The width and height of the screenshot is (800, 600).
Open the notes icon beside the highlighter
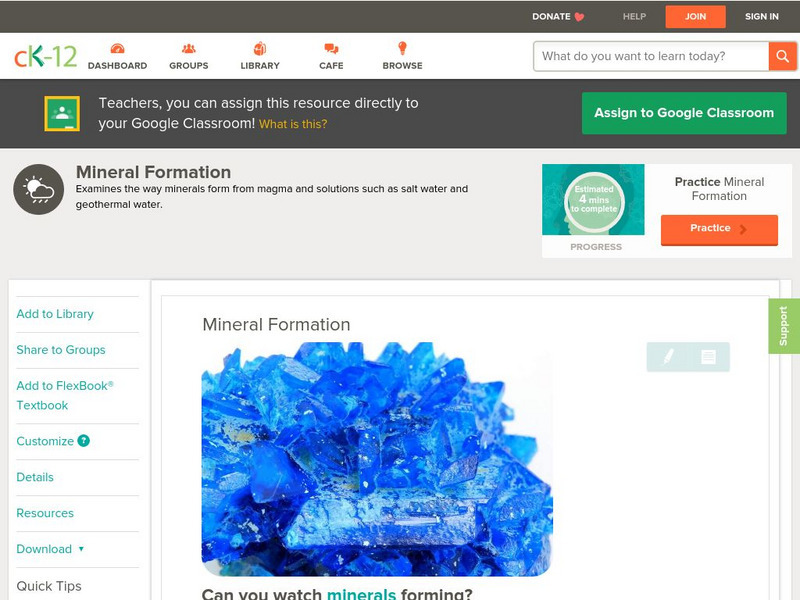pyautogui.click(x=708, y=357)
